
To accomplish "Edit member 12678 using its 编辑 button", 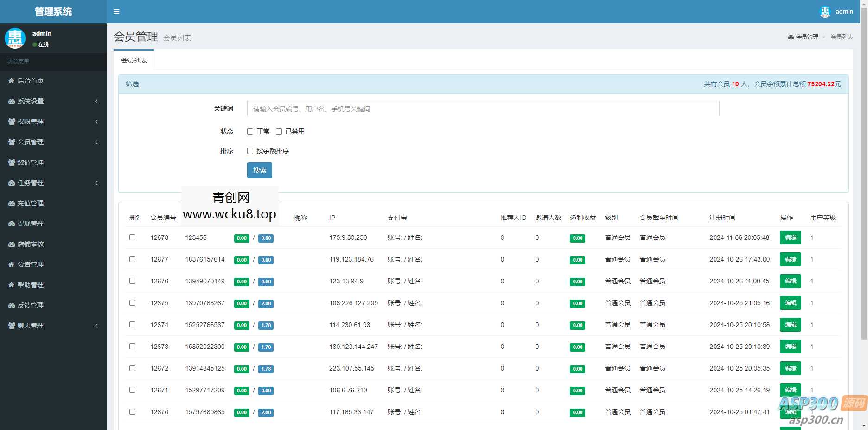I will pyautogui.click(x=790, y=237).
